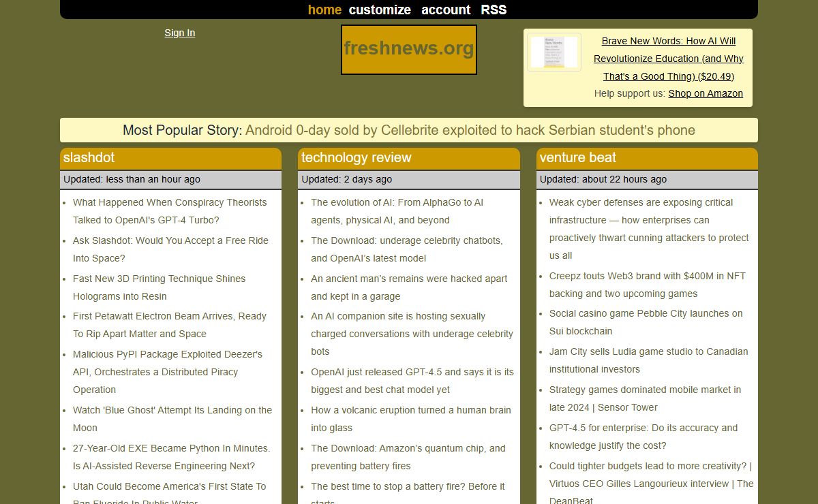Open Could tighter budgets Gilles Langourieux interview

click(652, 482)
